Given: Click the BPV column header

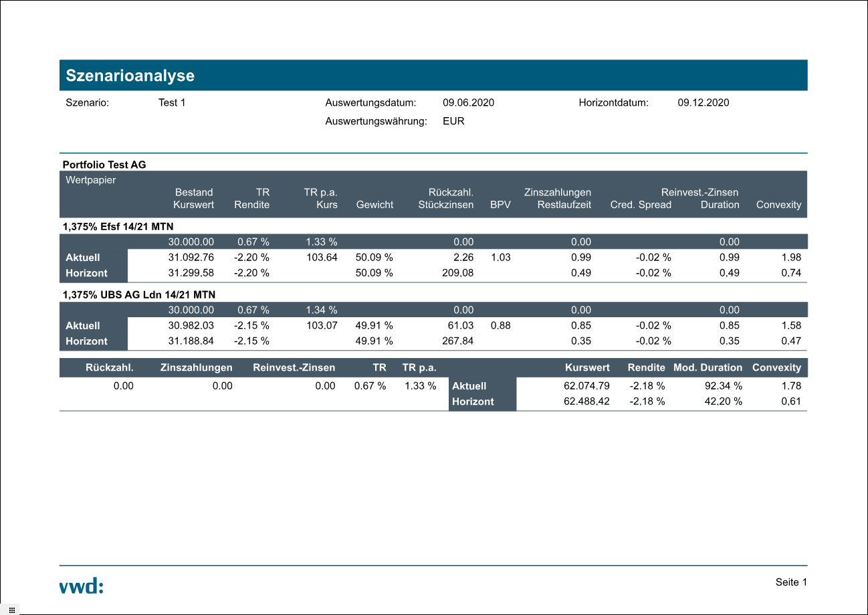Looking at the screenshot, I should pyautogui.click(x=500, y=205).
